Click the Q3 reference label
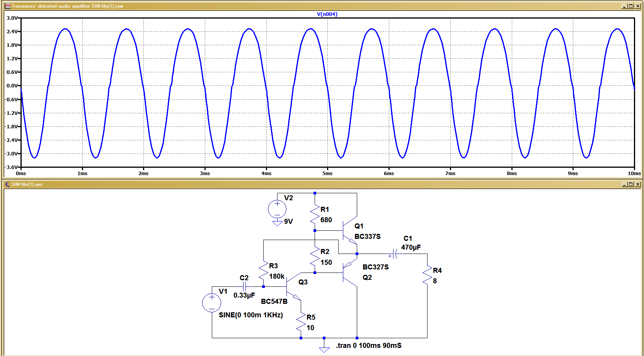 [303, 282]
